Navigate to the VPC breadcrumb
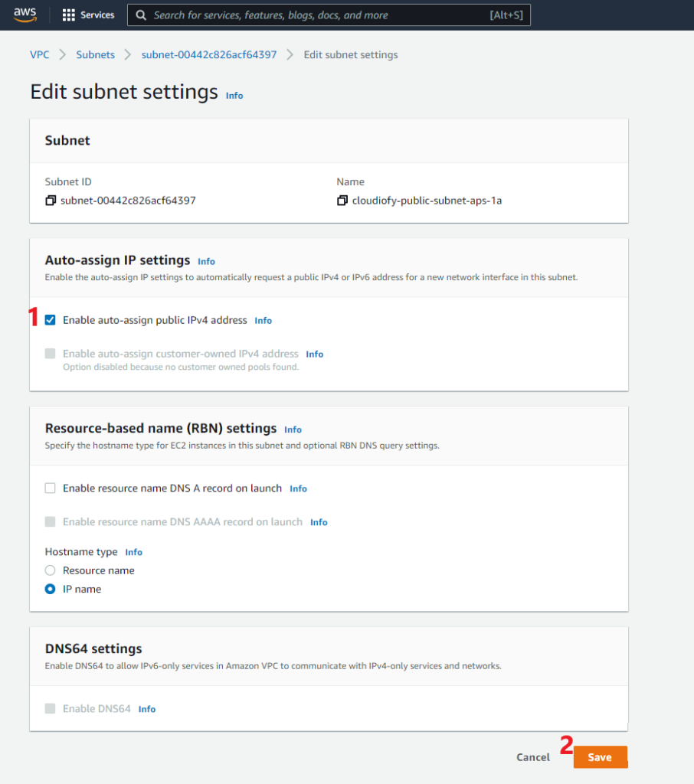 click(39, 54)
